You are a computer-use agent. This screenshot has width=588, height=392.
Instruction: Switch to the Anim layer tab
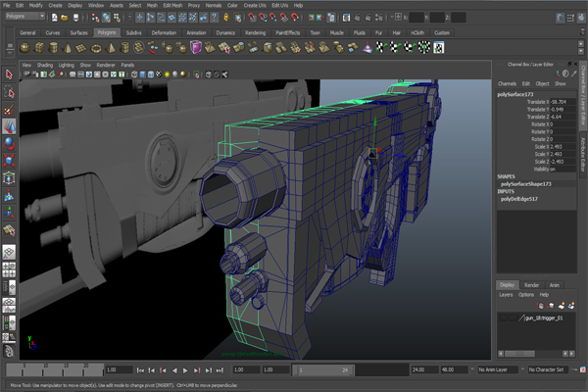tap(555, 285)
